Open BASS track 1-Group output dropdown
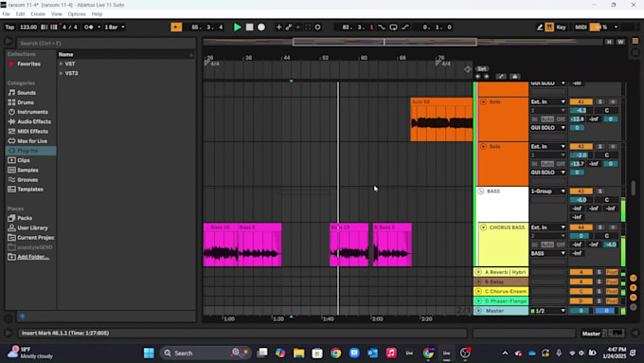This screenshot has width=644, height=363. pyautogui.click(x=548, y=191)
